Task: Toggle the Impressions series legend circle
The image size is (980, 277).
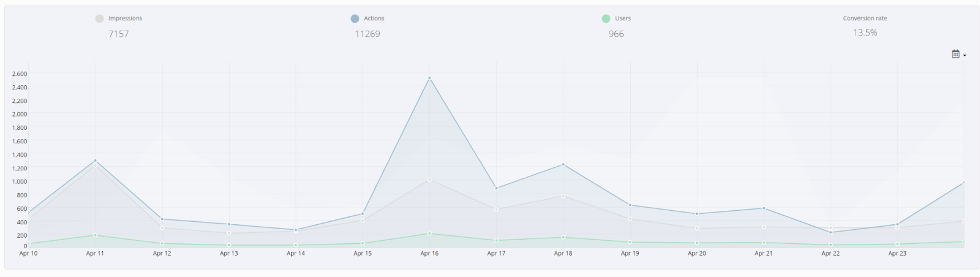Action: tap(99, 18)
